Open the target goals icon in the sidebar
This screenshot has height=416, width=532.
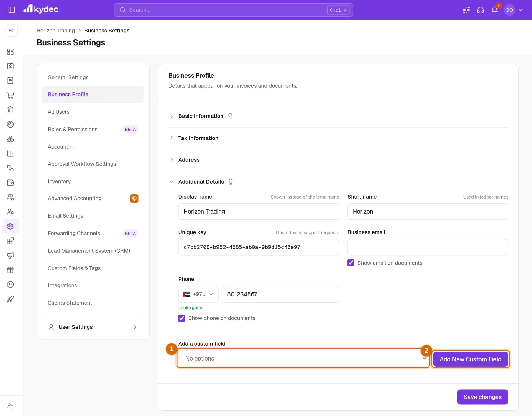(x=10, y=124)
